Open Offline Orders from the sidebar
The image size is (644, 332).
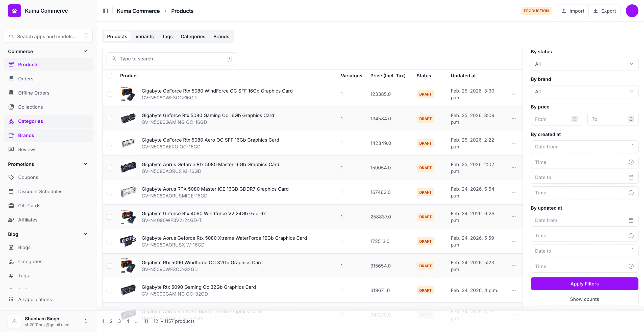click(34, 93)
